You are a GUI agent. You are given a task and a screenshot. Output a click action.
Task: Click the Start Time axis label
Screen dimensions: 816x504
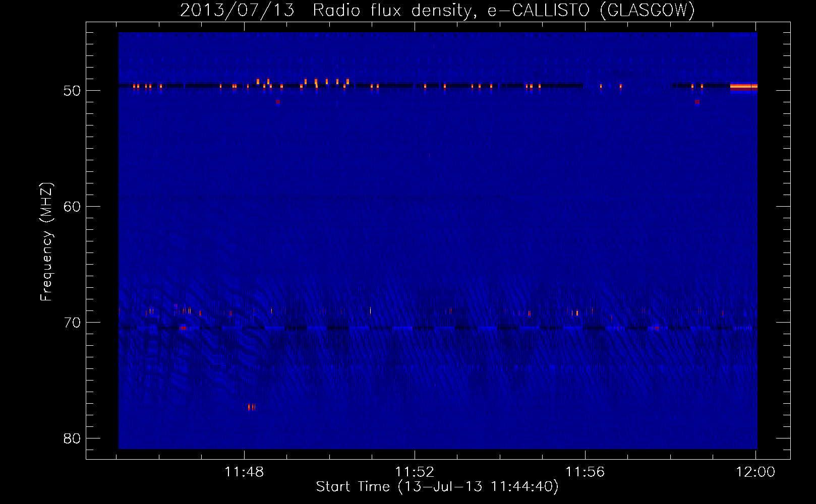(437, 487)
